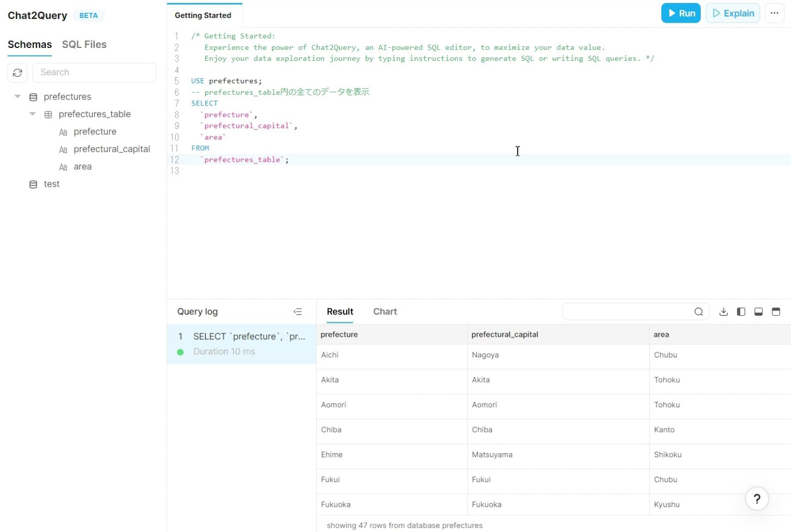Click the prefectures_table table icon
The height and width of the screenshot is (532, 791).
pyautogui.click(x=48, y=114)
